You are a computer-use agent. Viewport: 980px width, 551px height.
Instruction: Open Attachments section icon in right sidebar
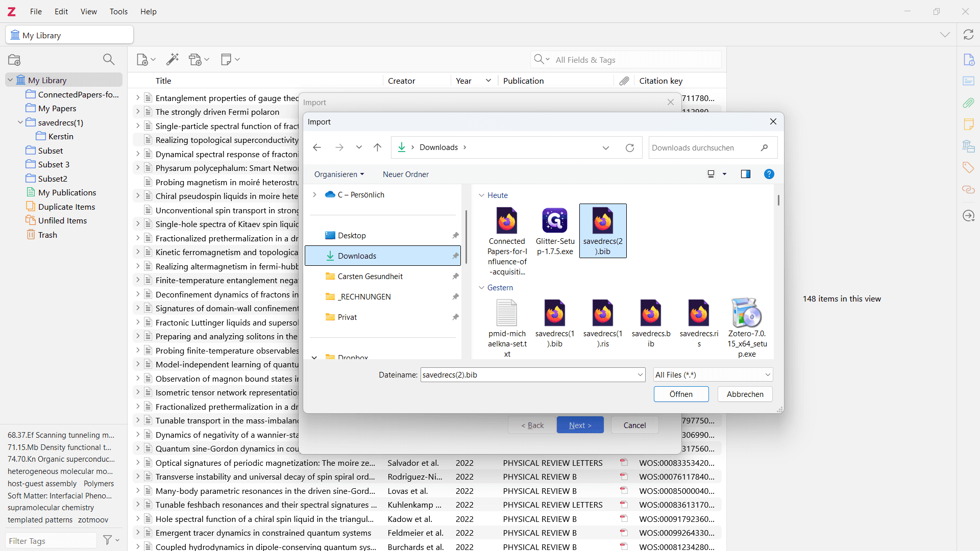point(968,103)
